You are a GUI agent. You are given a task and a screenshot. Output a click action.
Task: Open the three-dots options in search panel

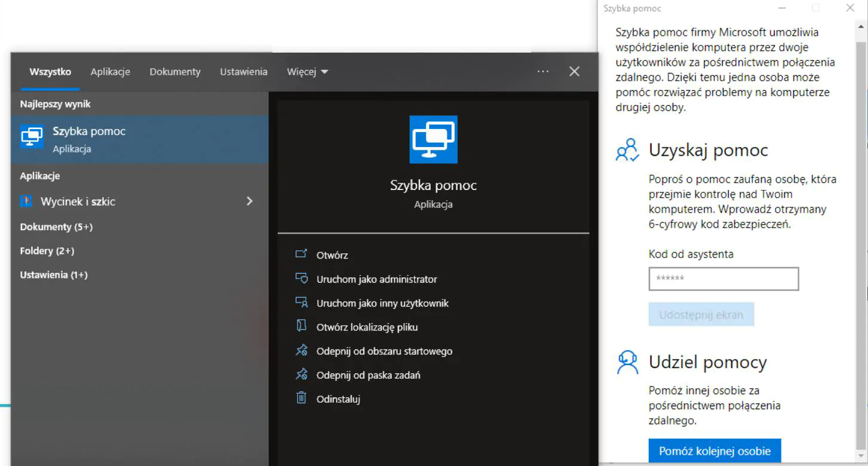542,72
